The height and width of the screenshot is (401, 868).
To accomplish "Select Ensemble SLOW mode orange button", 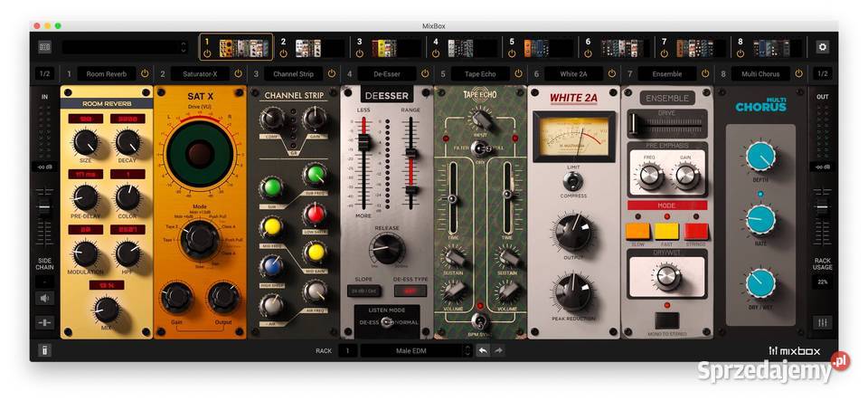I will (637, 231).
